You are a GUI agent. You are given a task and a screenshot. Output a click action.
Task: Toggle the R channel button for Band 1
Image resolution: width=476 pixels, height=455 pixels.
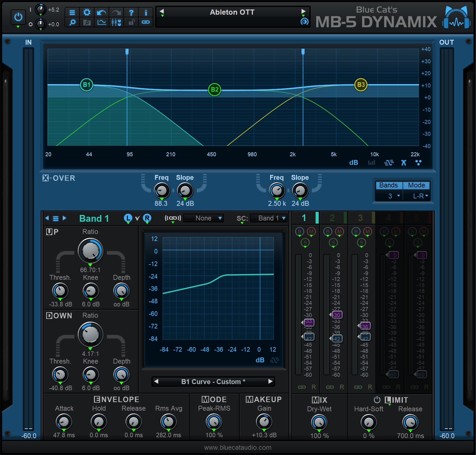[147, 218]
